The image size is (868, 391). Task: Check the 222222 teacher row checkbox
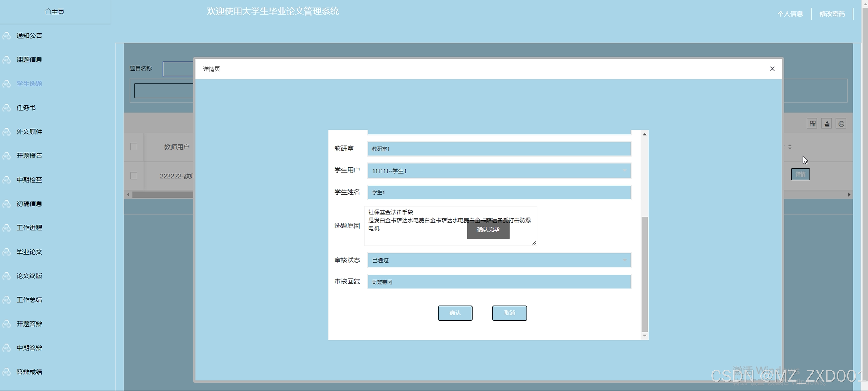coord(134,176)
